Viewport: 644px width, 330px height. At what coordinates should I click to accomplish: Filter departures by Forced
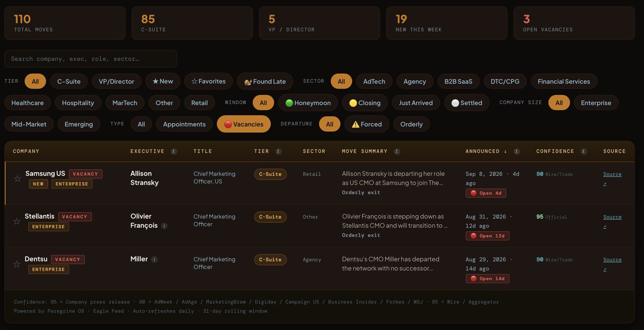(x=367, y=124)
